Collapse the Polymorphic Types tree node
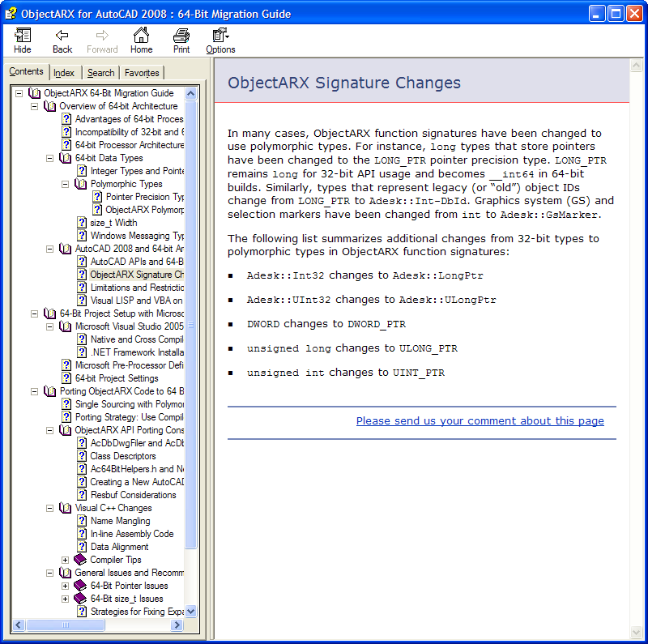 66,184
